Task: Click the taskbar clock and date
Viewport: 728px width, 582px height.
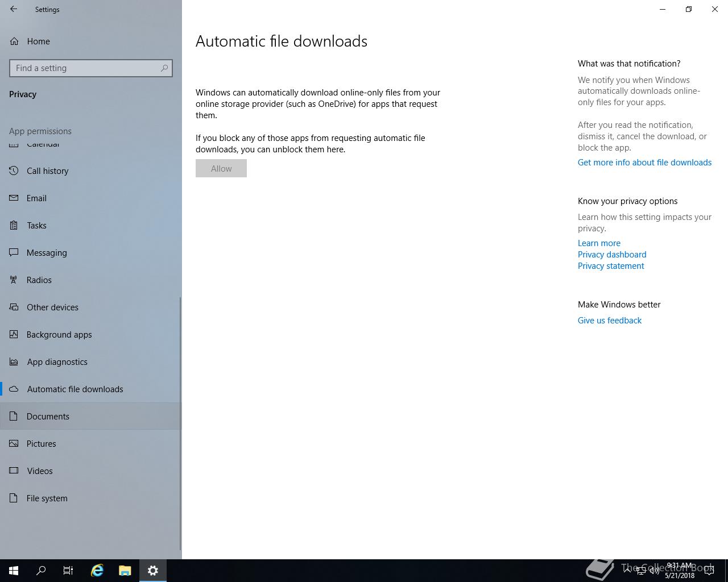Action: [680, 571]
